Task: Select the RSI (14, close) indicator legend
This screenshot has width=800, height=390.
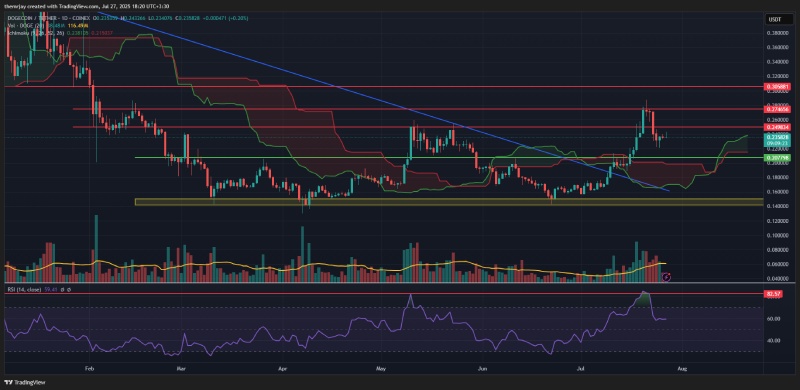Action: (x=23, y=289)
